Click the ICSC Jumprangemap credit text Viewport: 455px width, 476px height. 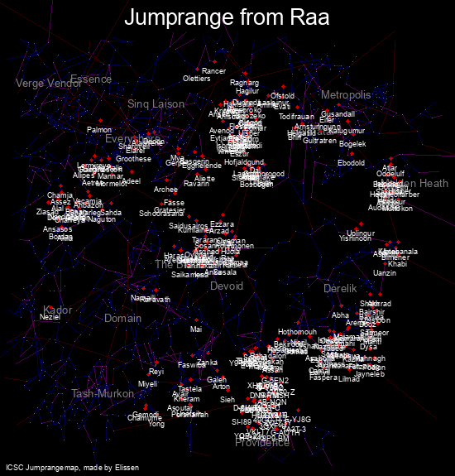[x=73, y=468]
